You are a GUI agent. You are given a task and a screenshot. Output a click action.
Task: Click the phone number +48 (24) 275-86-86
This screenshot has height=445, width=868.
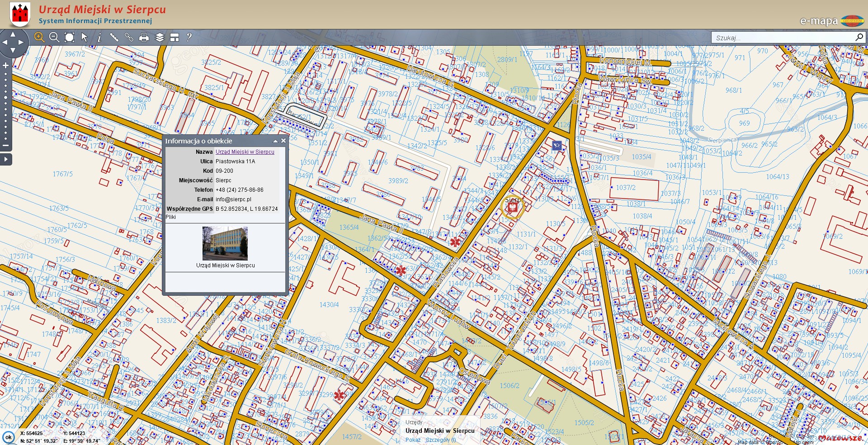(240, 190)
